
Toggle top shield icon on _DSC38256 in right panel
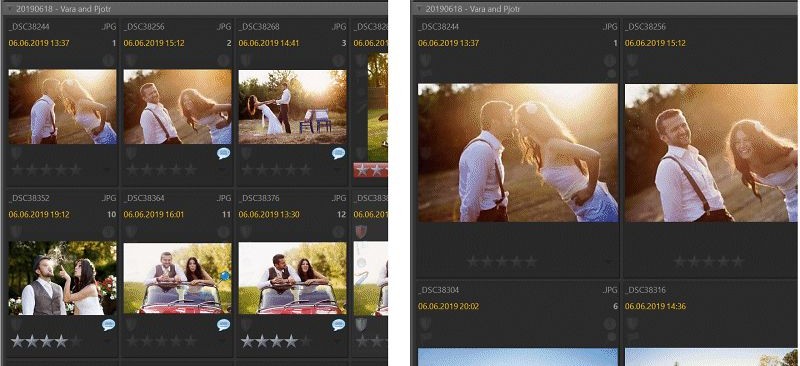click(632, 60)
